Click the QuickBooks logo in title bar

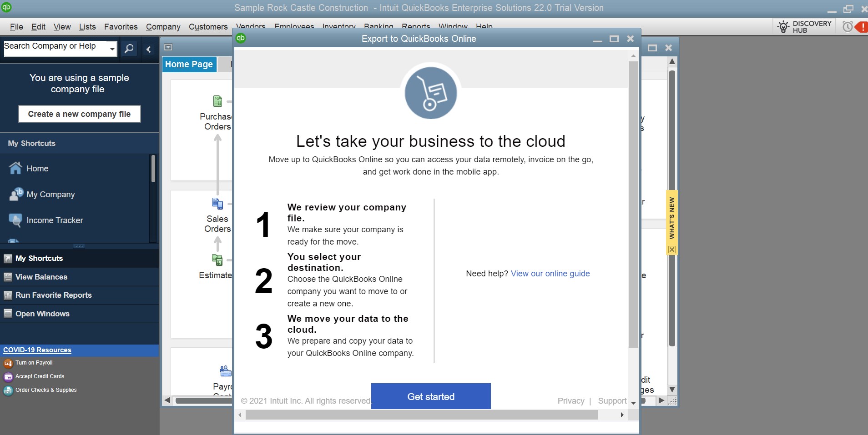6,7
